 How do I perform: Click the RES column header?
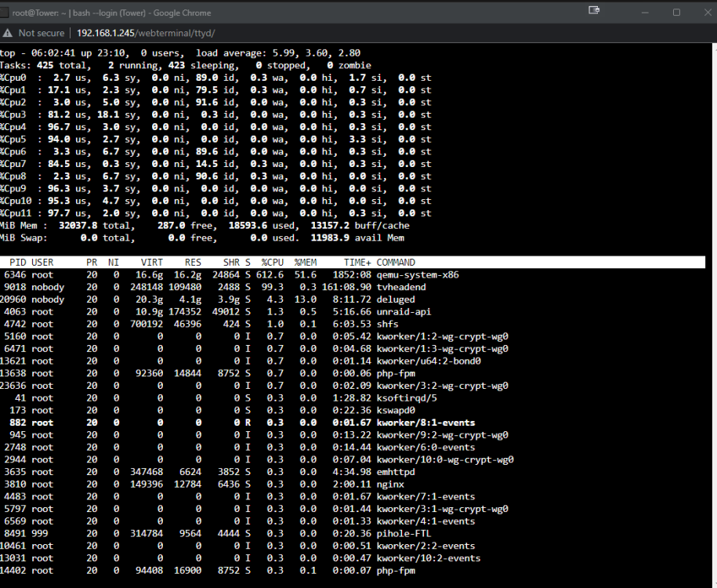[x=193, y=262]
